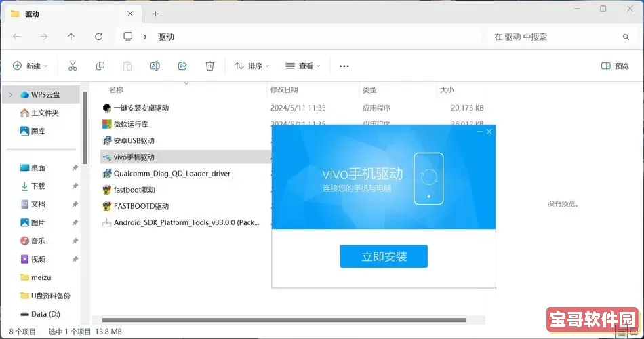Sort by 名称 column header
Image resolution: width=644 pixels, height=339 pixels.
coord(116,89)
